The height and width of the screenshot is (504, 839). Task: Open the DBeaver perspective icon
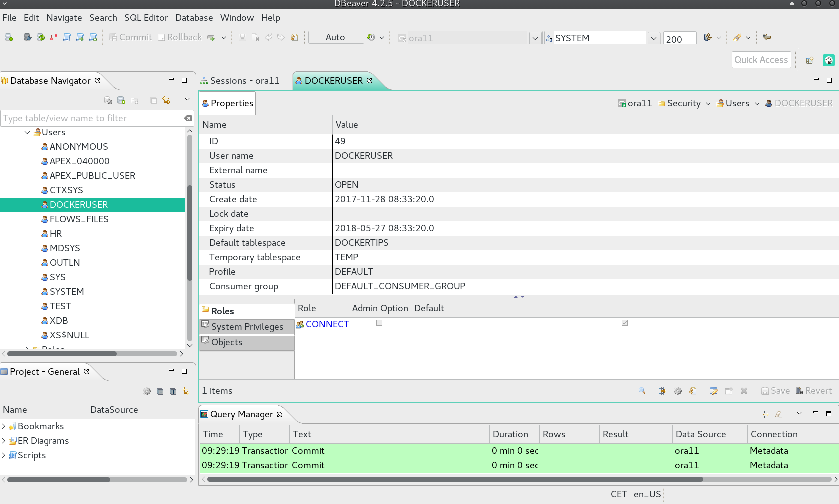pos(828,60)
